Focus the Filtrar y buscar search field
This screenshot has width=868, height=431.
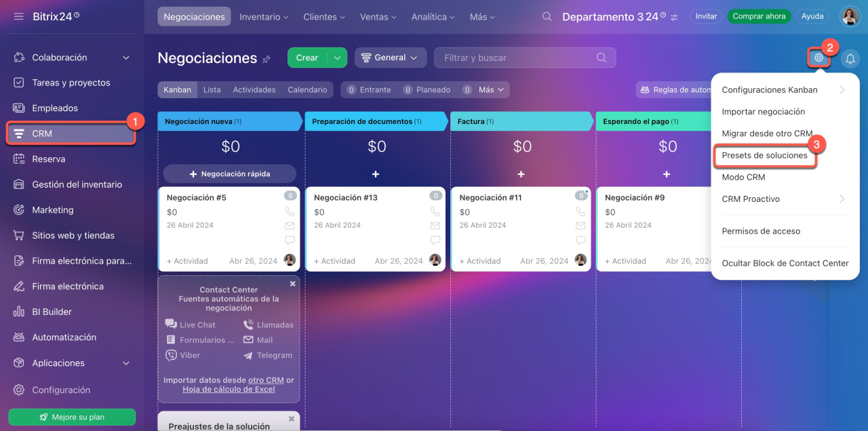525,58
